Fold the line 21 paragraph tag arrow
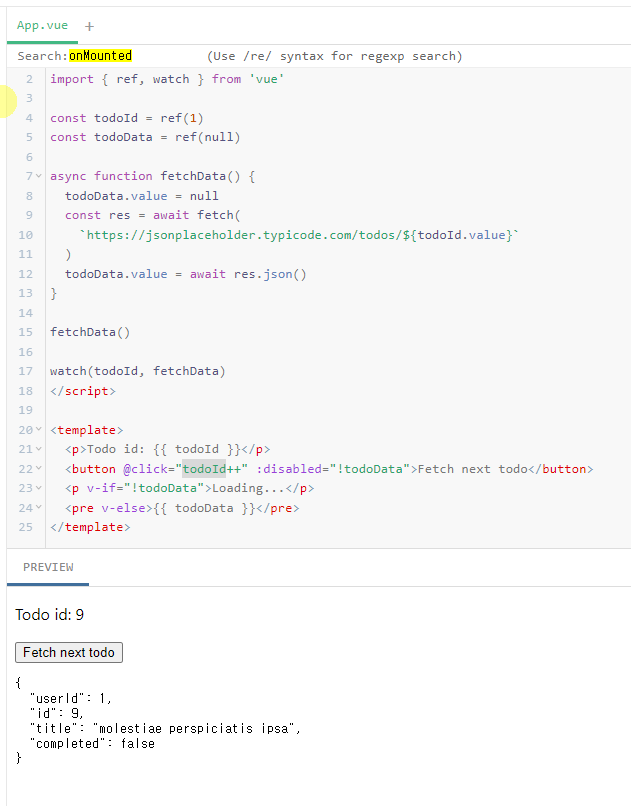This screenshot has width=631, height=806. [39, 449]
